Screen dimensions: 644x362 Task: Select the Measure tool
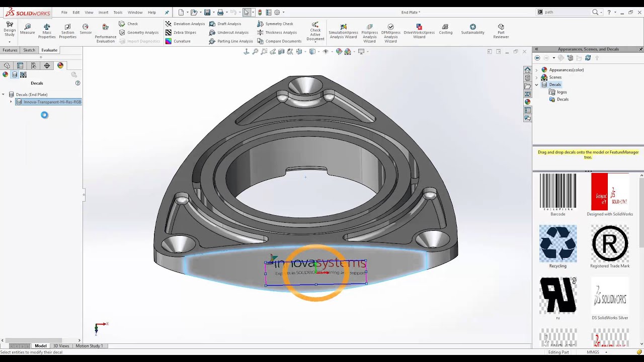(27, 29)
